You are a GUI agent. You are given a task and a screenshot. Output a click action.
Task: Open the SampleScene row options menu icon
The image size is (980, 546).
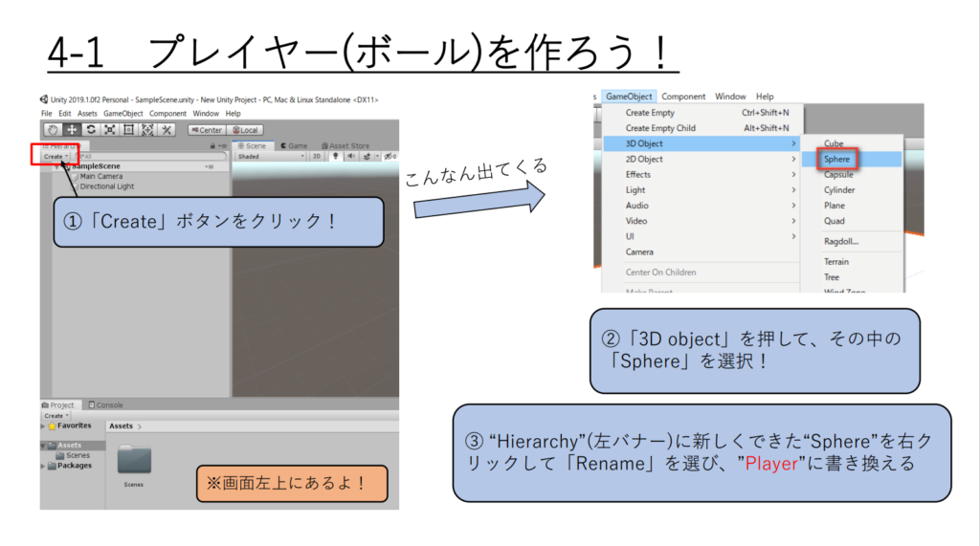(210, 166)
